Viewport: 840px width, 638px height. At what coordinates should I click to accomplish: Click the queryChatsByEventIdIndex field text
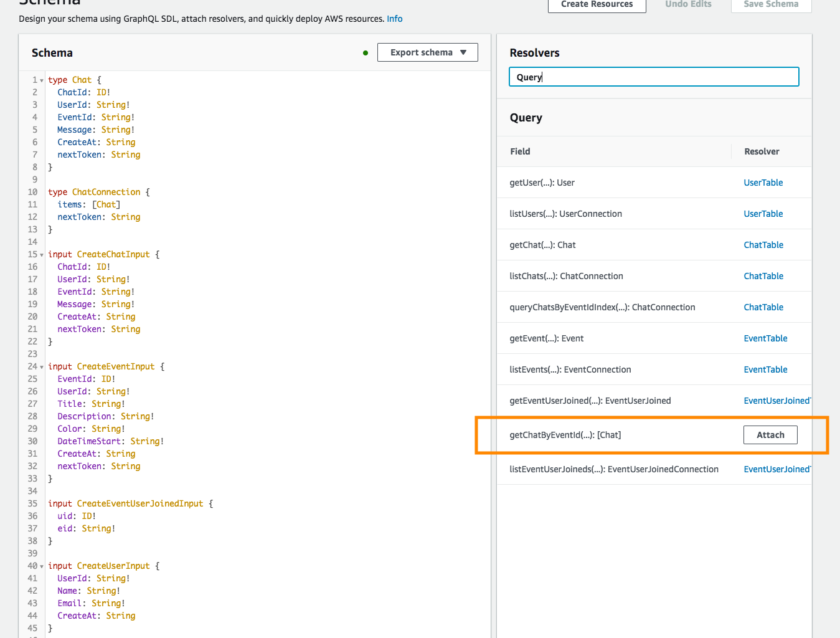coord(602,307)
